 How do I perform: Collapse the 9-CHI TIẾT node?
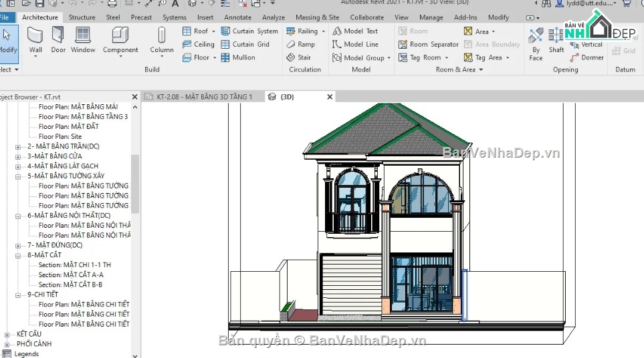pos(17,295)
